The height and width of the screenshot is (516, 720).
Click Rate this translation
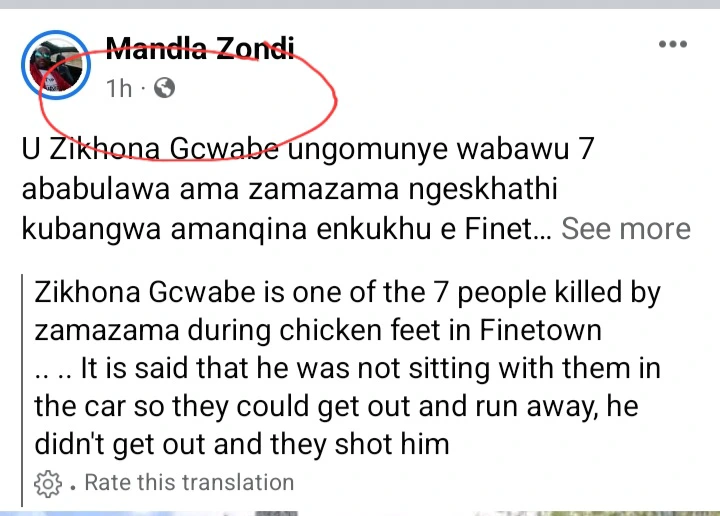click(189, 482)
